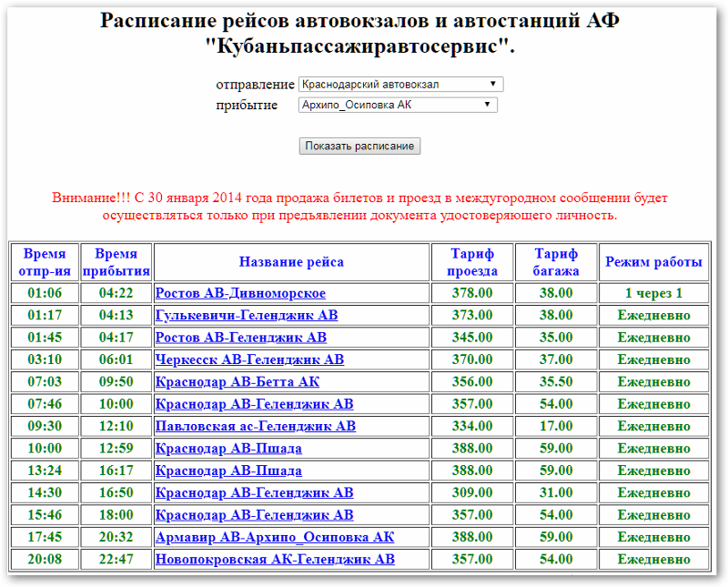Open the Ростов АВ-Геленджик АВ route link
The height and width of the screenshot is (587, 728).
(241, 338)
